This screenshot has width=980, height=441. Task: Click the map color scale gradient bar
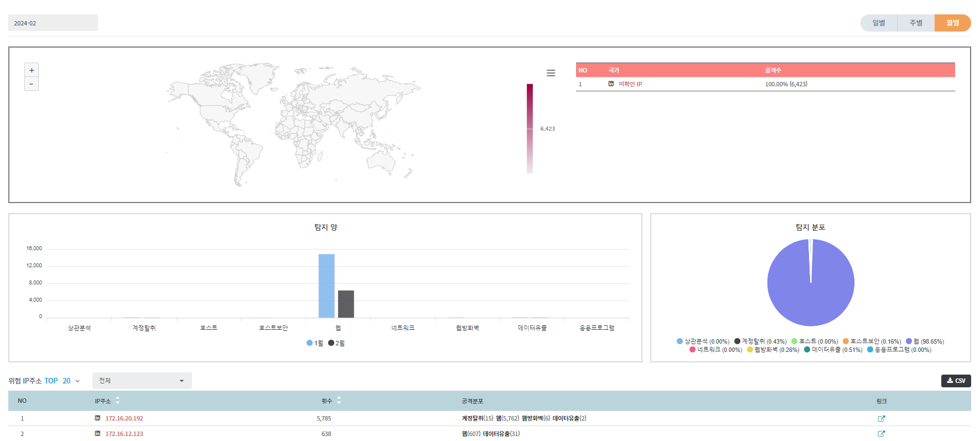pyautogui.click(x=530, y=128)
